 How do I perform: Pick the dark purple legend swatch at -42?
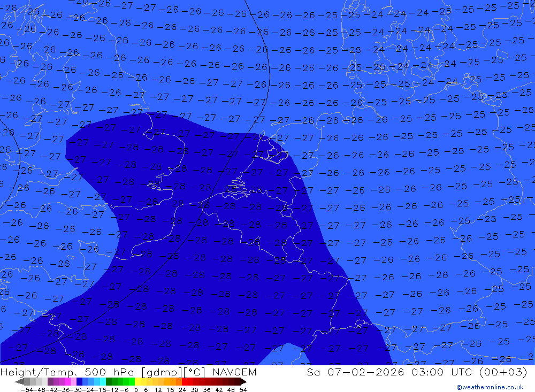point(50,381)
